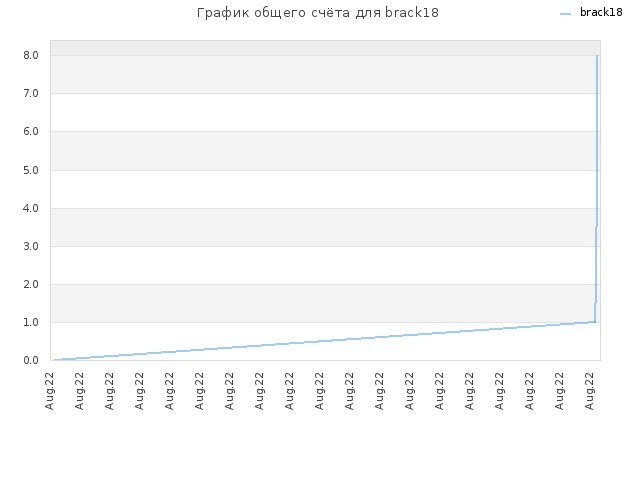Click the chart title text
Image resolution: width=640 pixels, height=480 pixels.
click(x=318, y=13)
